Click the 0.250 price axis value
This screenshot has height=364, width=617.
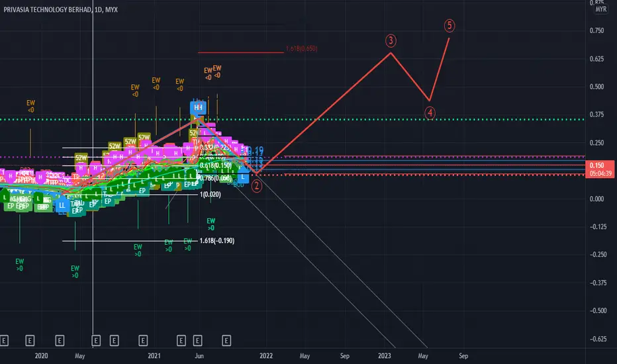pyautogui.click(x=596, y=143)
